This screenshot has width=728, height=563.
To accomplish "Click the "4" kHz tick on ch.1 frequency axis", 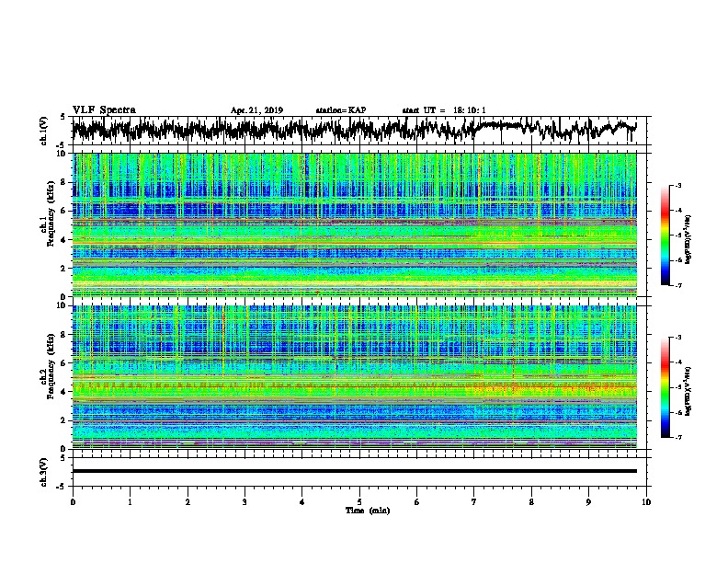I will (x=65, y=240).
